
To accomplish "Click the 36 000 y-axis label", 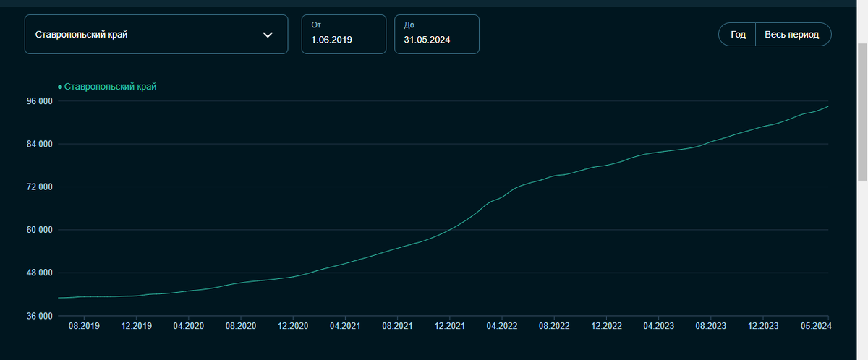I will click(x=38, y=316).
